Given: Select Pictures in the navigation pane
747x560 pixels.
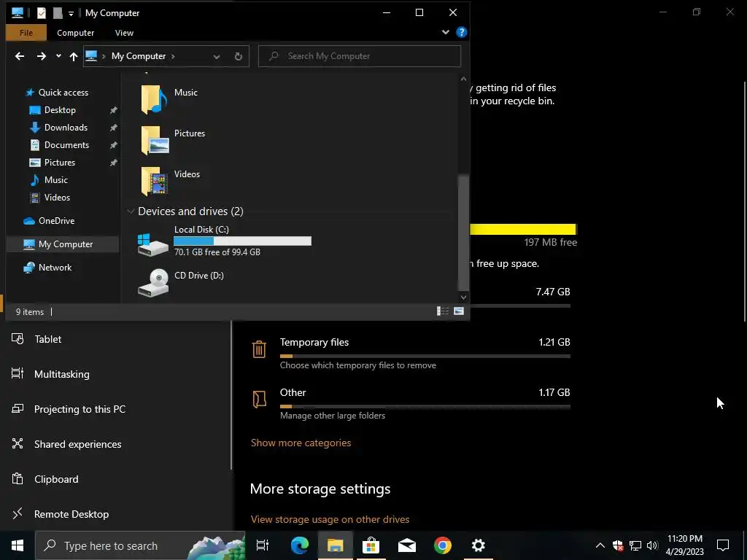Looking at the screenshot, I should [x=60, y=163].
